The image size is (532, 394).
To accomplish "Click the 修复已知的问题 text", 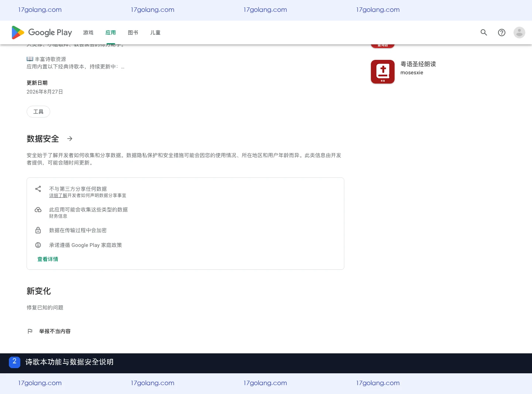I will coord(45,308).
